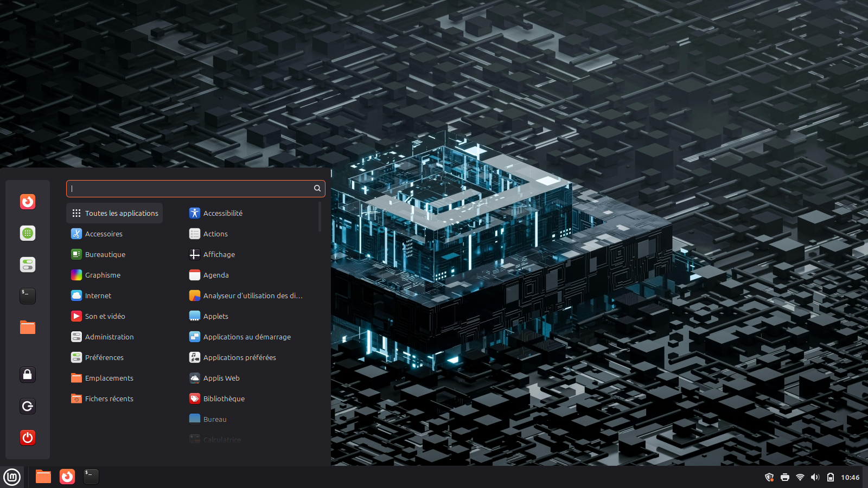Launch Terminal from the menu favorites sidebar
Image resolution: width=868 pixels, height=488 pixels.
[x=28, y=296]
